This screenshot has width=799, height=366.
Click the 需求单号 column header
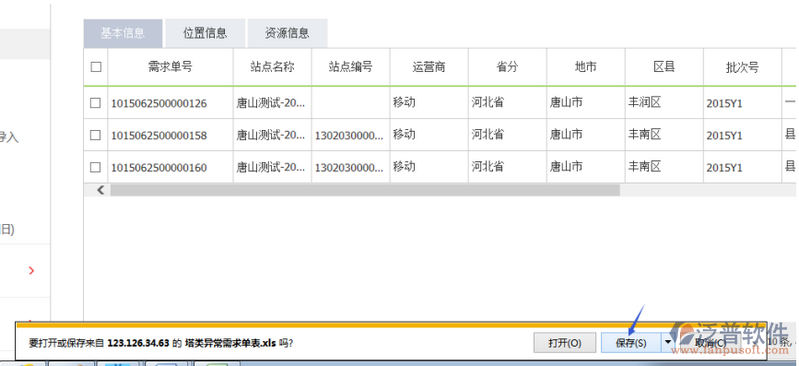[171, 67]
